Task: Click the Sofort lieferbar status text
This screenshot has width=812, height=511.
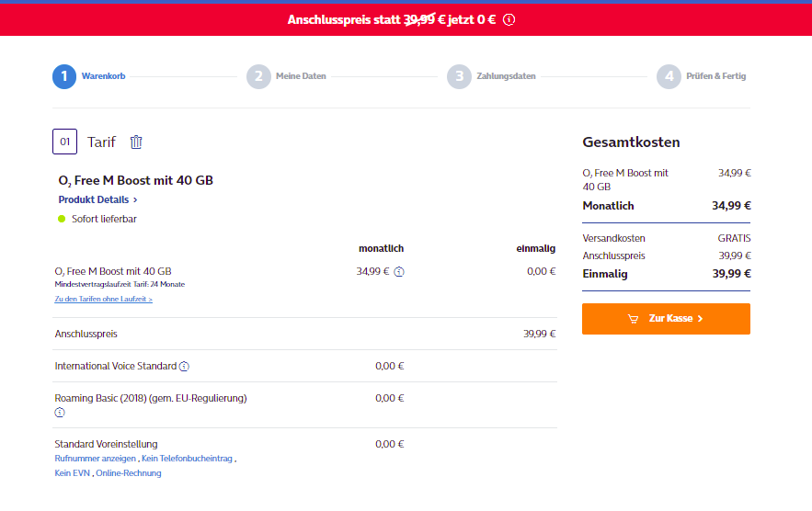Action: [104, 219]
